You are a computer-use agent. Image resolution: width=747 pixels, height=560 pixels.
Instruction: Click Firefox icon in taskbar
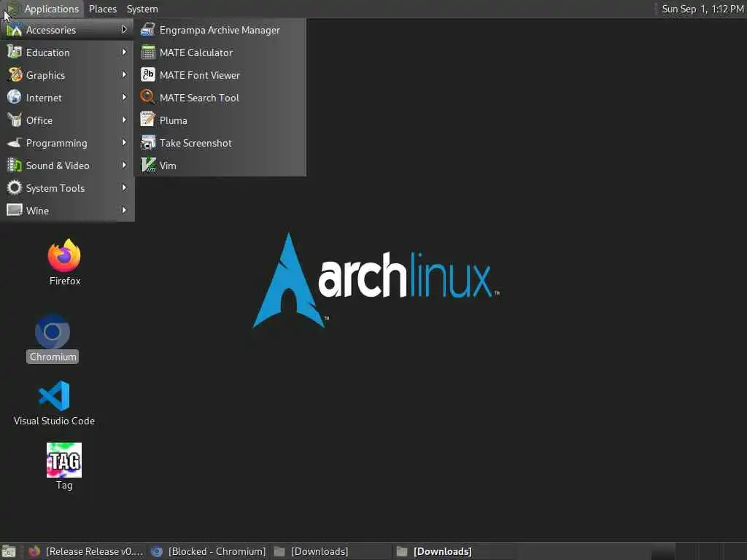(x=34, y=551)
